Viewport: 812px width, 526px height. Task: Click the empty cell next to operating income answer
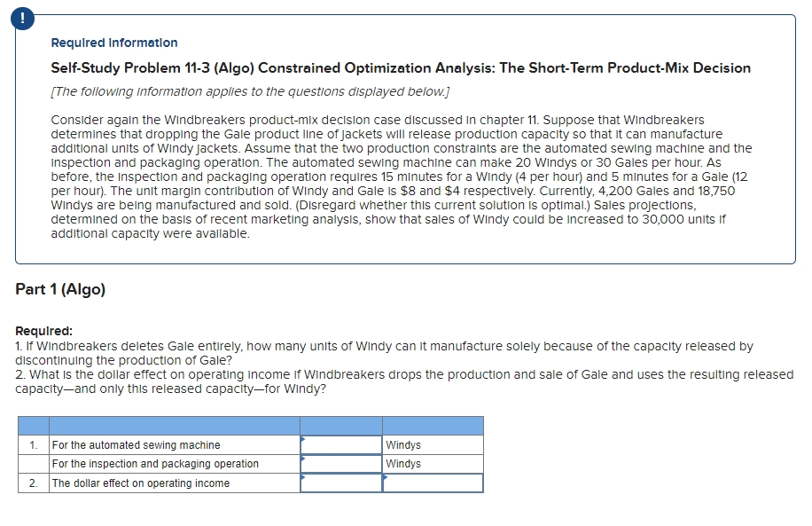click(433, 483)
